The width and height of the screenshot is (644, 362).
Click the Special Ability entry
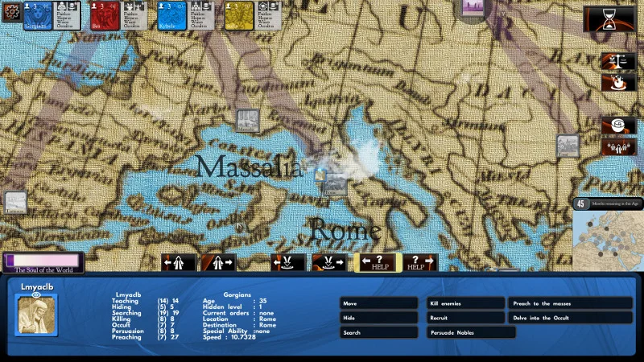tap(236, 331)
